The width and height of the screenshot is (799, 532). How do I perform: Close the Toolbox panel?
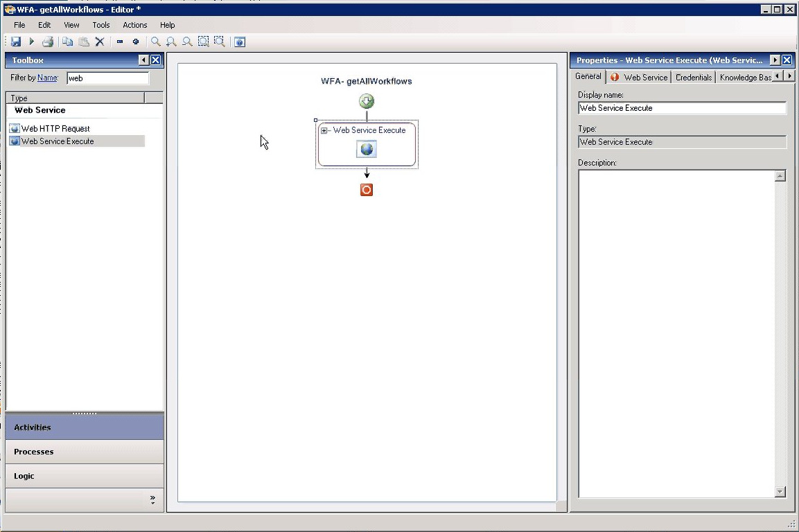point(156,60)
